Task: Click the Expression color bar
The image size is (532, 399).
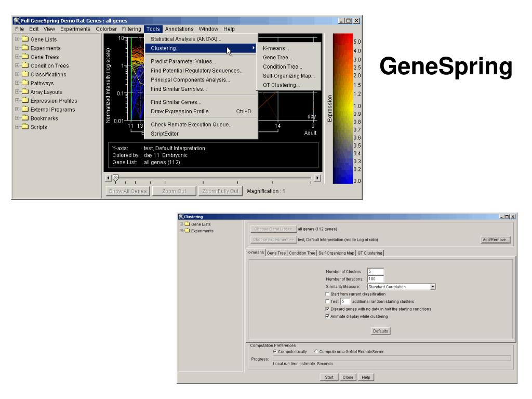Action: point(343,109)
